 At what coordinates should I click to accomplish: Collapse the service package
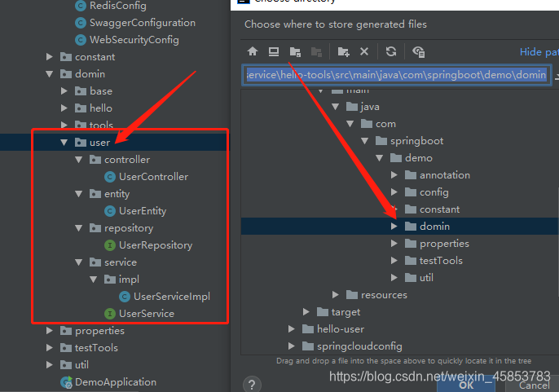[x=79, y=262]
